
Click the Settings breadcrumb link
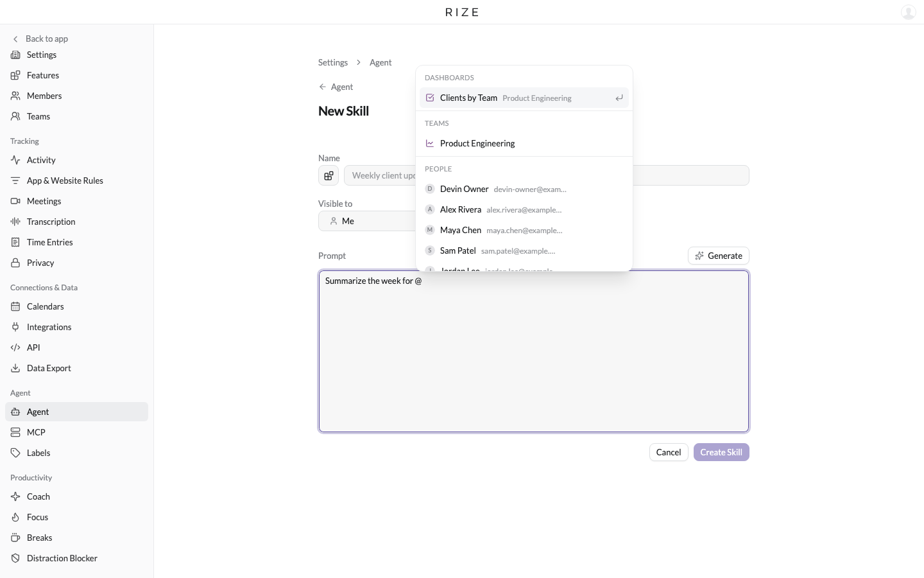[x=333, y=62]
